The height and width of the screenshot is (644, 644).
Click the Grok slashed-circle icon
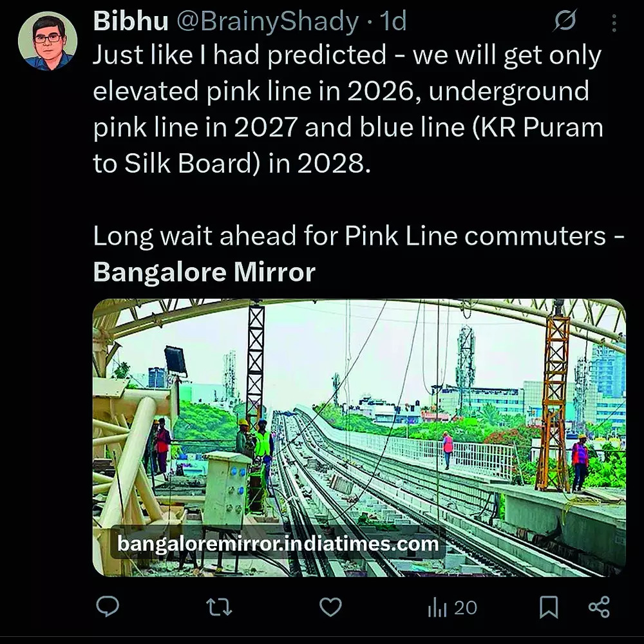pyautogui.click(x=565, y=21)
